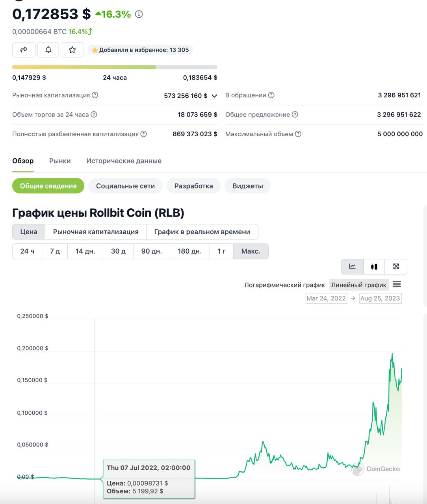427x504 pixels.
Task: Open Aug 25, 2023 end date picker
Action: (380, 298)
